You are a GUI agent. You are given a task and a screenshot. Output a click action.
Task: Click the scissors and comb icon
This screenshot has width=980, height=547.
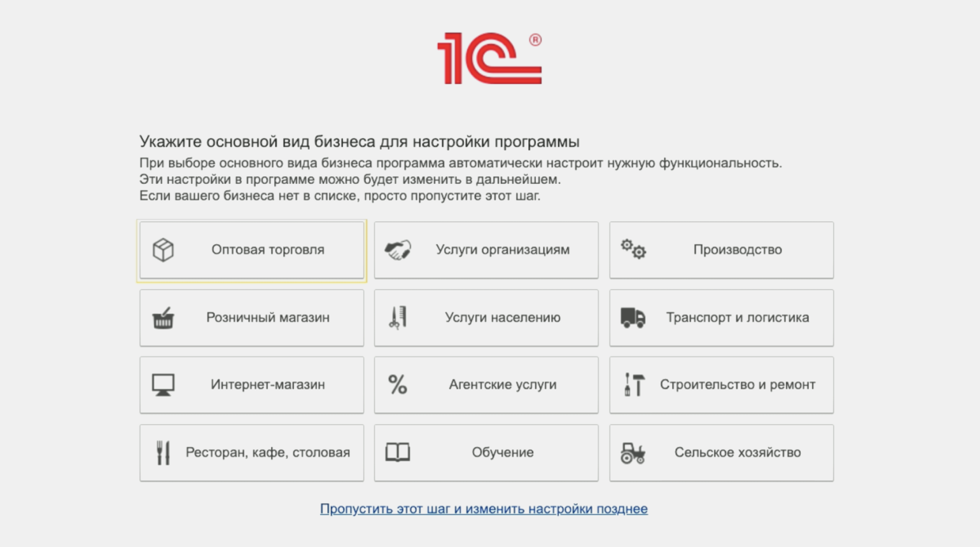pyautogui.click(x=398, y=317)
